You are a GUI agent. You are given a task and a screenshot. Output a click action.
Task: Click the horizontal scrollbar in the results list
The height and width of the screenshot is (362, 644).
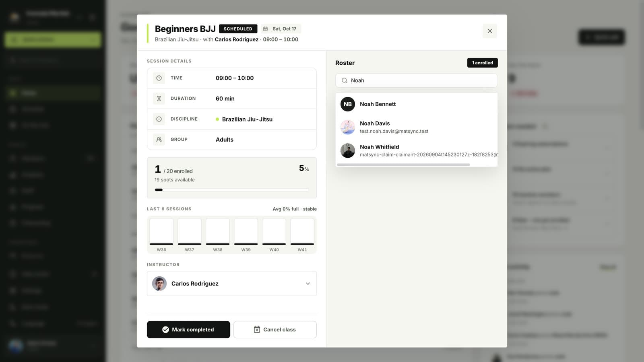point(403,165)
